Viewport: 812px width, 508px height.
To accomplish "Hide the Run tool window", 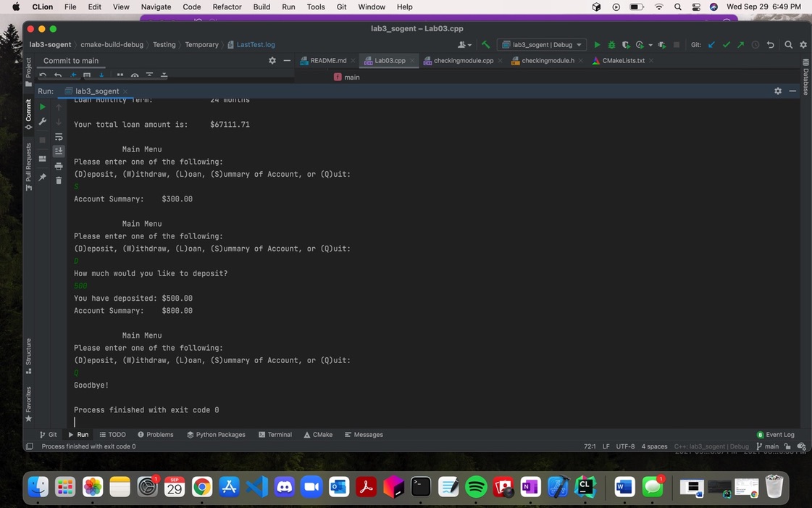I will coord(792,91).
